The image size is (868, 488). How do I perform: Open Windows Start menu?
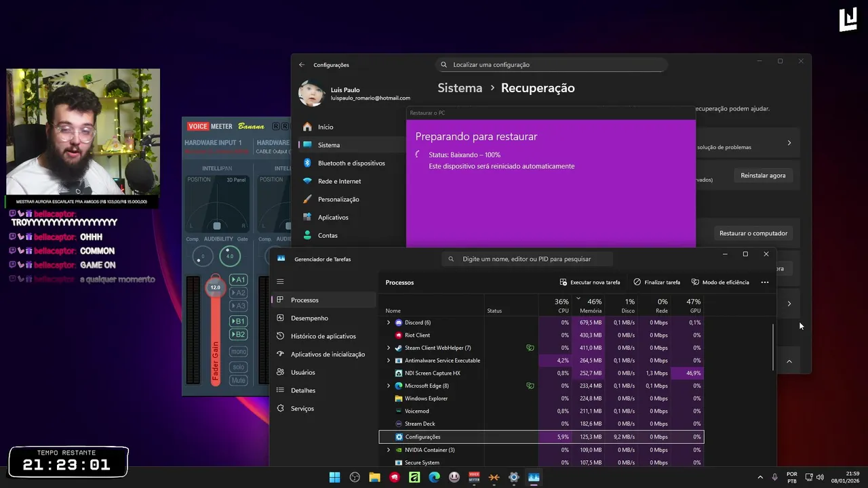pos(334,477)
